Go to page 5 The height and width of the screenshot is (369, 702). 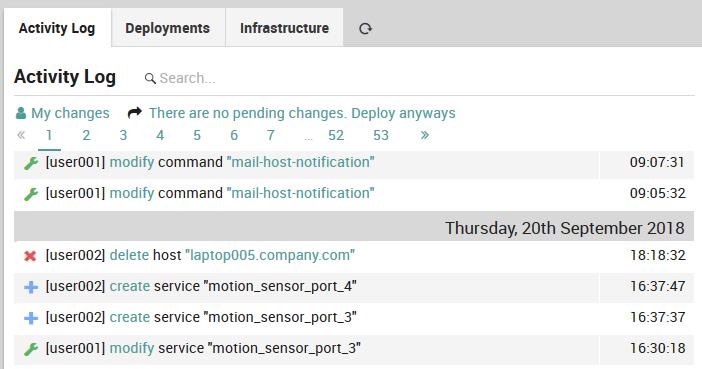tap(197, 135)
